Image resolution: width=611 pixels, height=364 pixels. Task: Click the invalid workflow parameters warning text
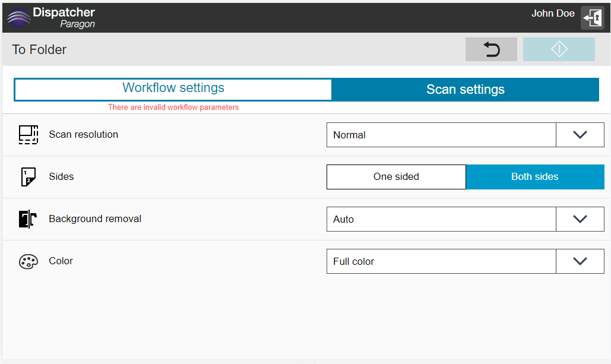click(x=173, y=107)
